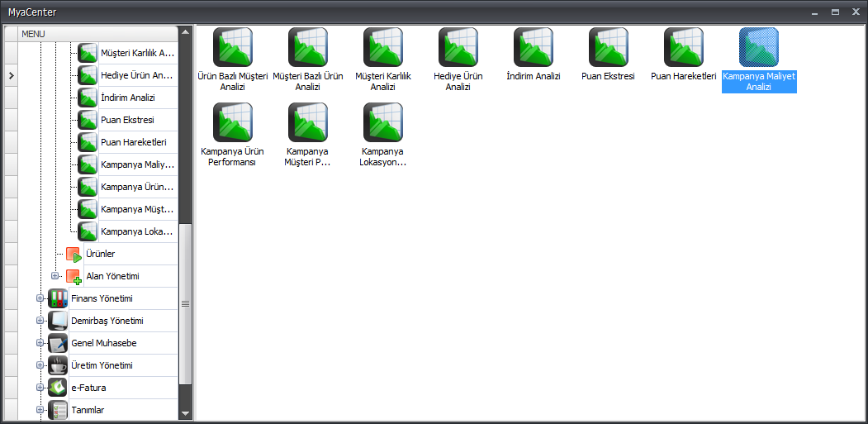Click row indicator arrow beside Hediye Ürün
The image size is (868, 424).
(x=11, y=75)
